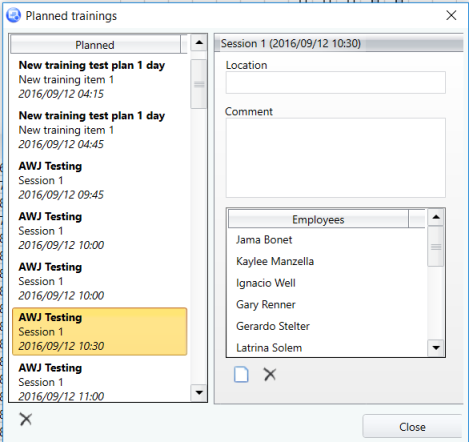Image resolution: width=469 pixels, height=442 pixels.
Task: Close dialog via title bar X
Action: coord(451,15)
